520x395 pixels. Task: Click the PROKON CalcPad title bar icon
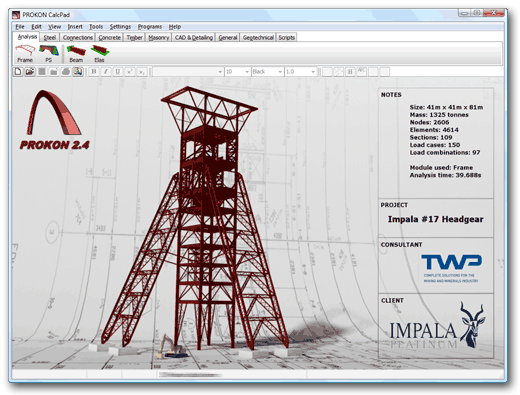(x=16, y=15)
